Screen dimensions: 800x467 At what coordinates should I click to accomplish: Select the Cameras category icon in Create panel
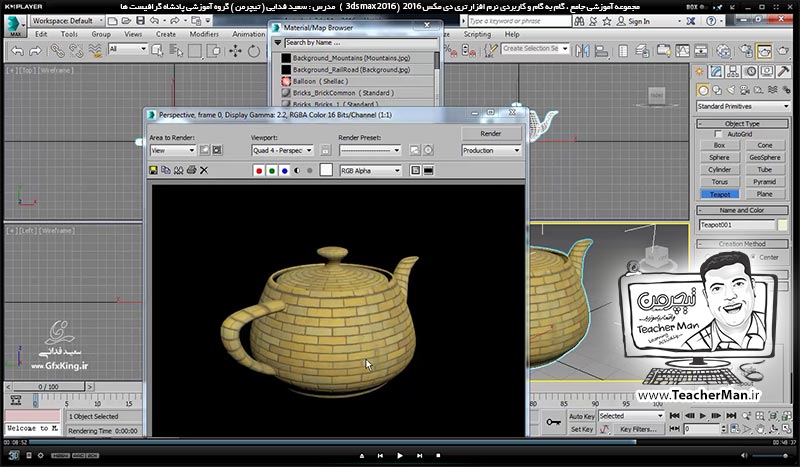click(745, 90)
